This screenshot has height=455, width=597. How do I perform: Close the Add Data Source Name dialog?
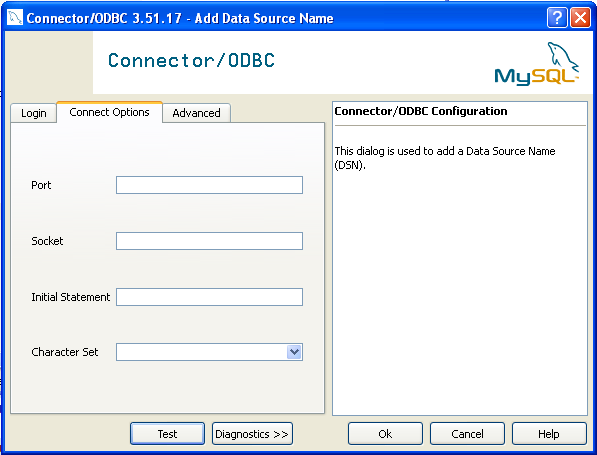click(580, 18)
